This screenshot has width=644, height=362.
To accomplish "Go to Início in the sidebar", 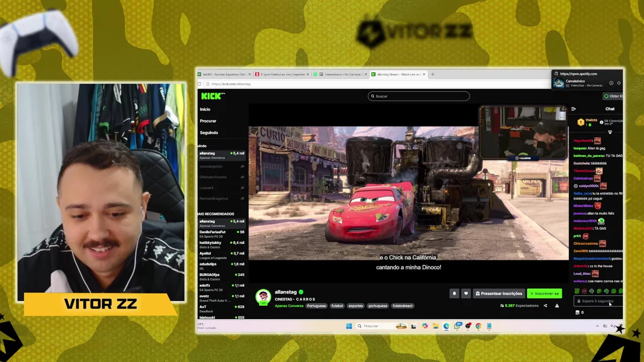I will [205, 109].
